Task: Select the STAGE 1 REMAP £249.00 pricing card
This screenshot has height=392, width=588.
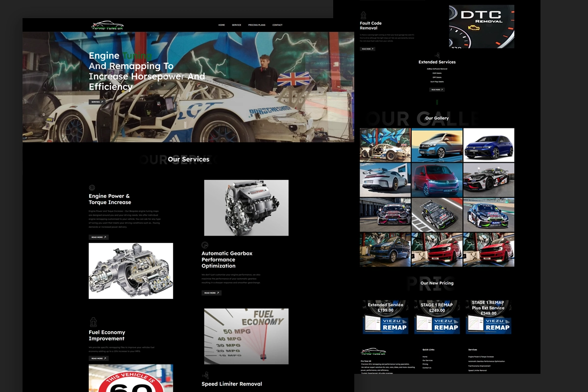Action: (437, 317)
